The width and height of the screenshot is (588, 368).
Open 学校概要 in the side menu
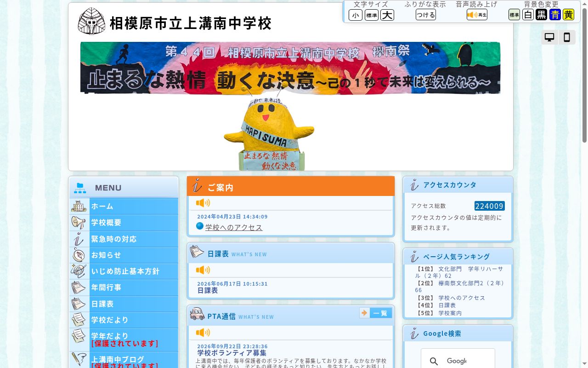124,223
